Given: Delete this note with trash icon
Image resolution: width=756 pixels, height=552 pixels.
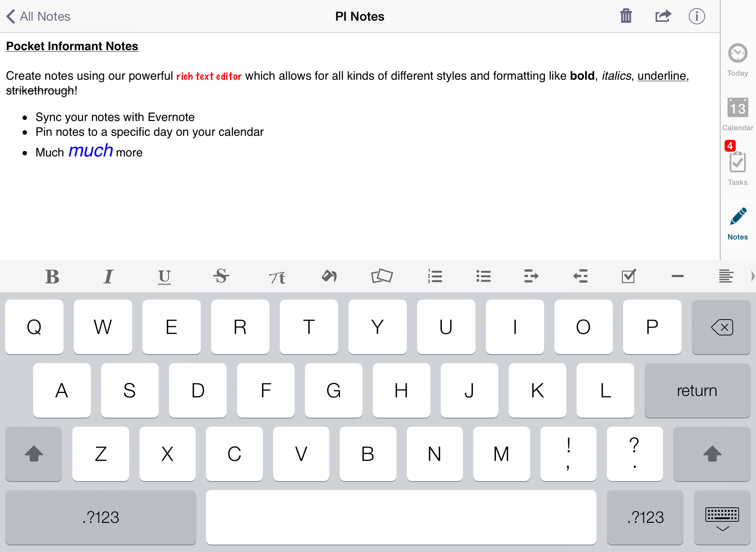Looking at the screenshot, I should point(626,16).
